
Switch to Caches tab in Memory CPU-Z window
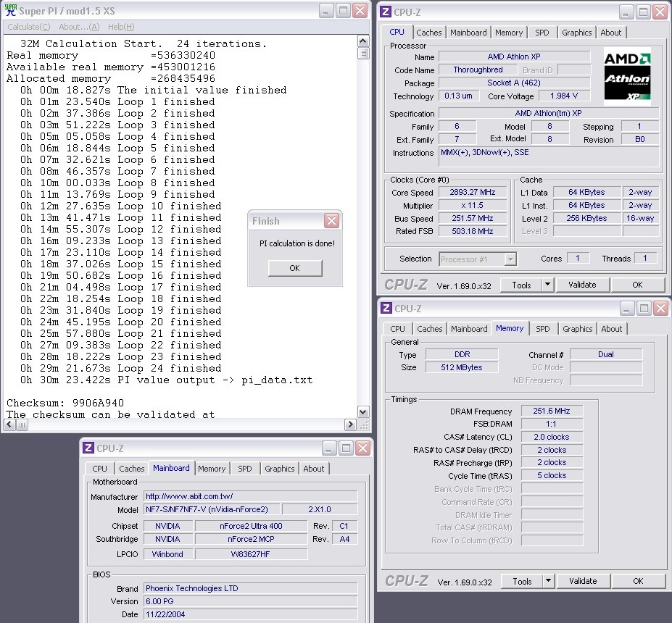coord(429,329)
